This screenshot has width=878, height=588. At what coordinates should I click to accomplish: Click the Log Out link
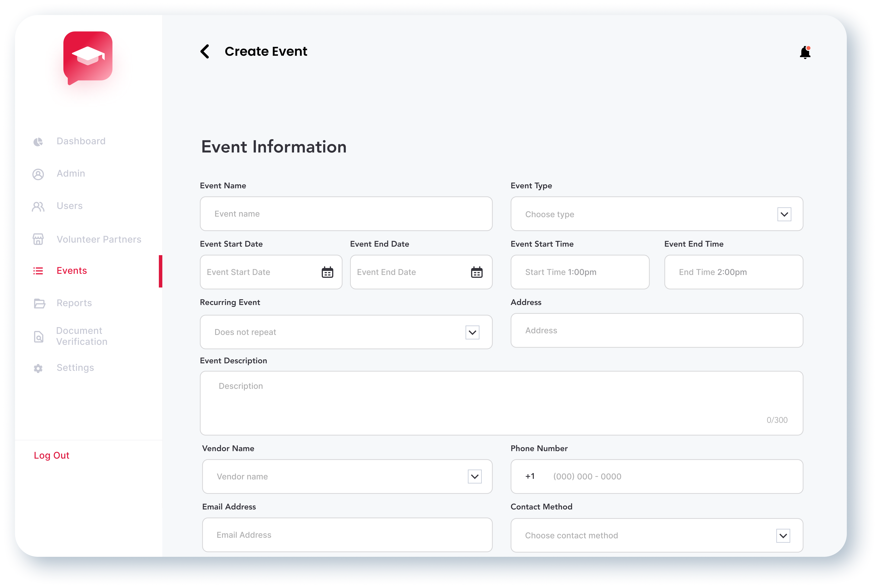point(51,455)
